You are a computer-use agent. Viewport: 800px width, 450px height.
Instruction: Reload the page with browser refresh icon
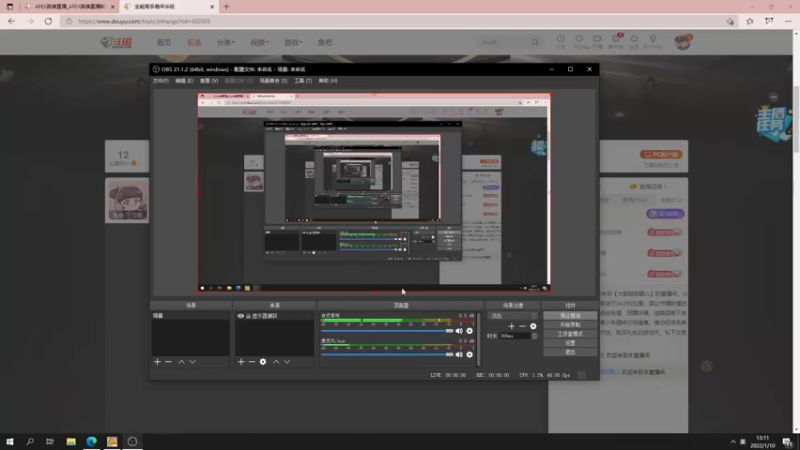click(x=48, y=21)
